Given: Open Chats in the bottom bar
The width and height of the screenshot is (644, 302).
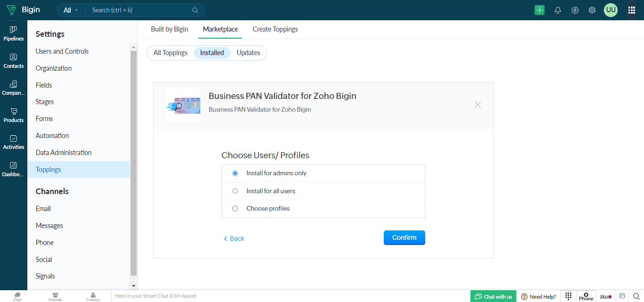Looking at the screenshot, I should (17, 296).
